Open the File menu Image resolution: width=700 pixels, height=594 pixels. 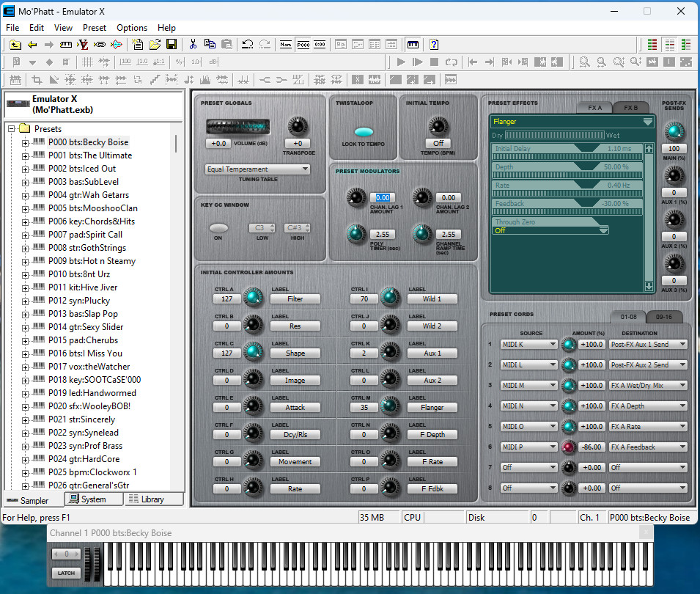click(12, 28)
